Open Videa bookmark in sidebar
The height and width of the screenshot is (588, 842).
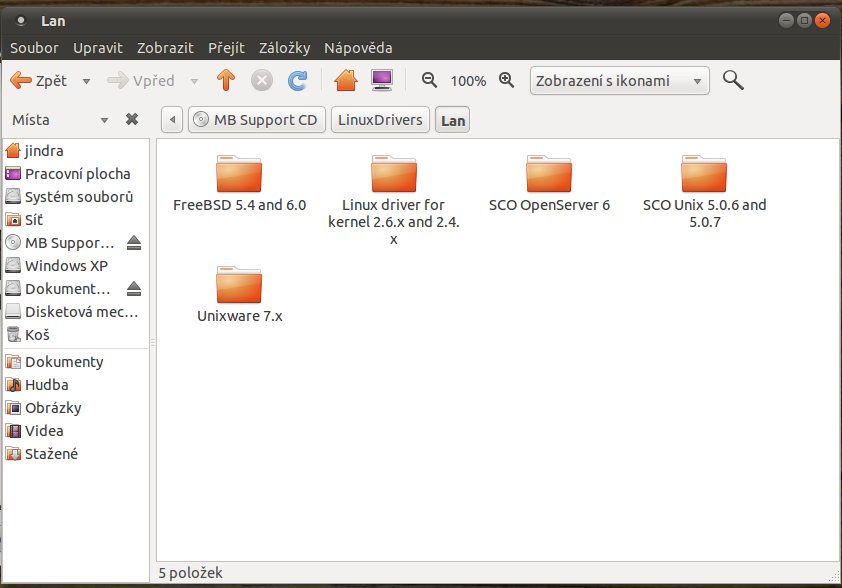[76, 431]
